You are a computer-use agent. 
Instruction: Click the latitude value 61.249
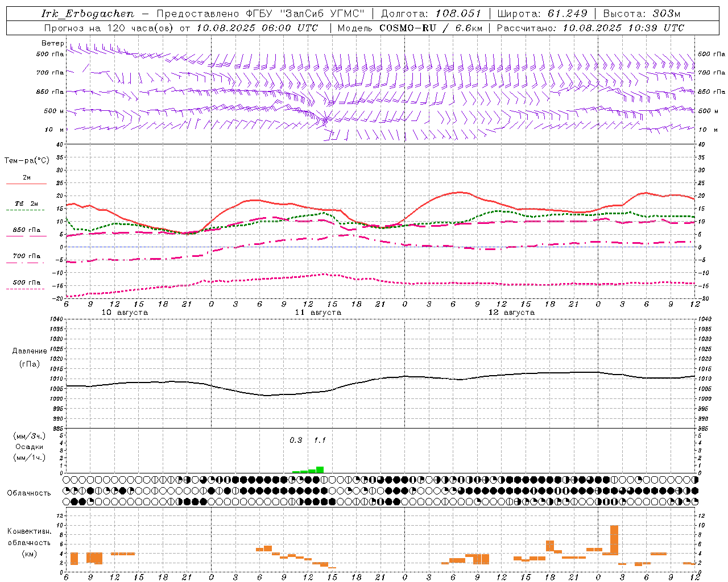click(568, 14)
